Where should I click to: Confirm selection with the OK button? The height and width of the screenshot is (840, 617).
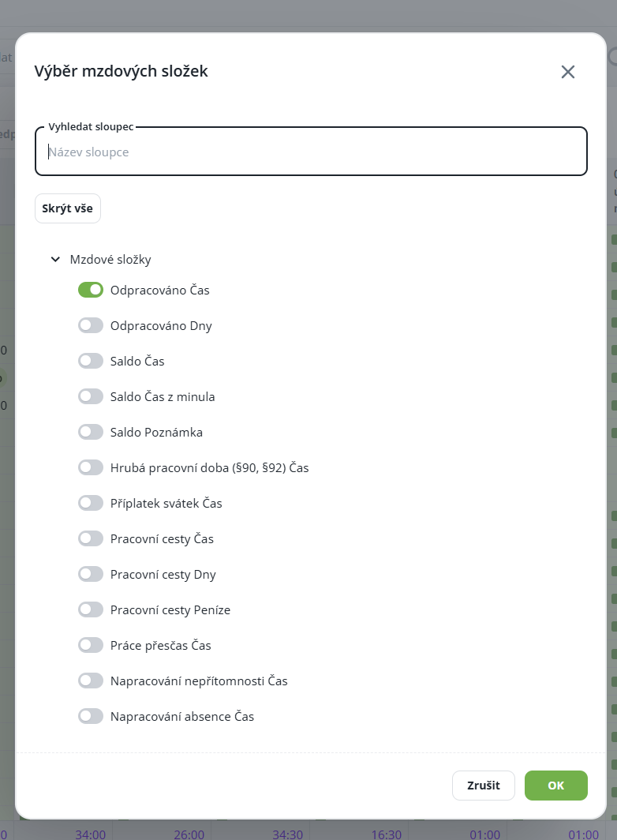(555, 786)
